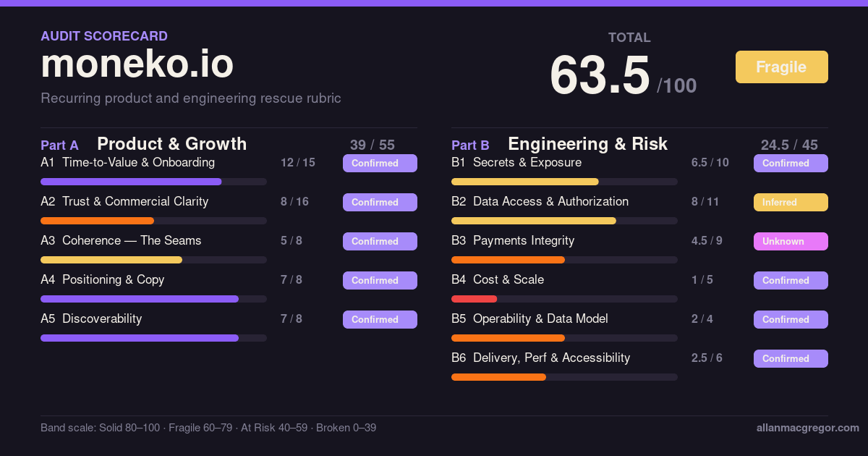
Task: Select the moneko.io title
Action: click(x=137, y=64)
